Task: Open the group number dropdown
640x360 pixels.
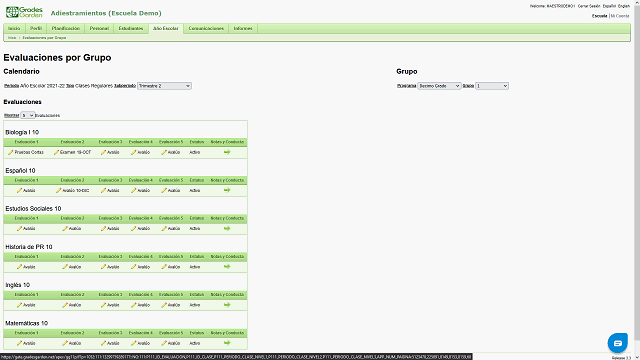Action: click(x=492, y=86)
